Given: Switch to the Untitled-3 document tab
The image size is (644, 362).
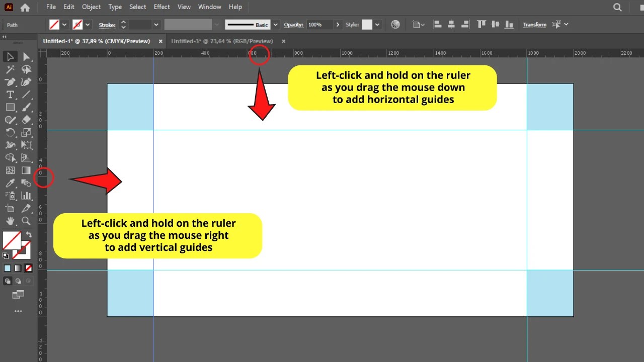Looking at the screenshot, I should point(223,41).
